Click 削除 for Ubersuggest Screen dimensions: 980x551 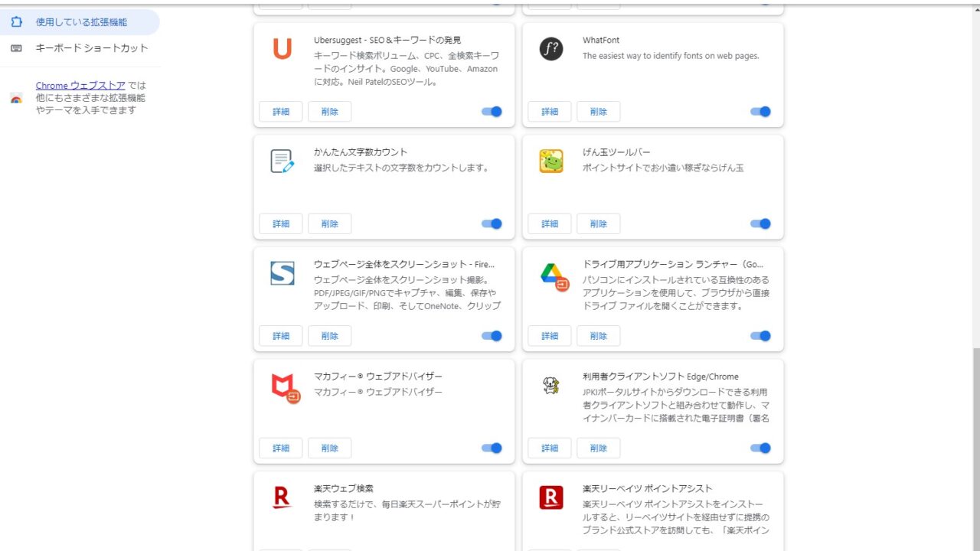tap(330, 112)
